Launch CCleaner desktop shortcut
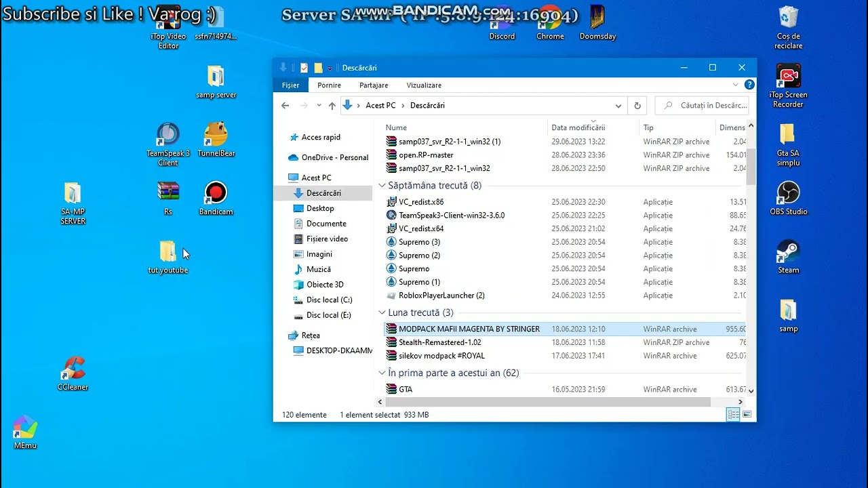Viewport: 868px width, 488px height. (73, 373)
